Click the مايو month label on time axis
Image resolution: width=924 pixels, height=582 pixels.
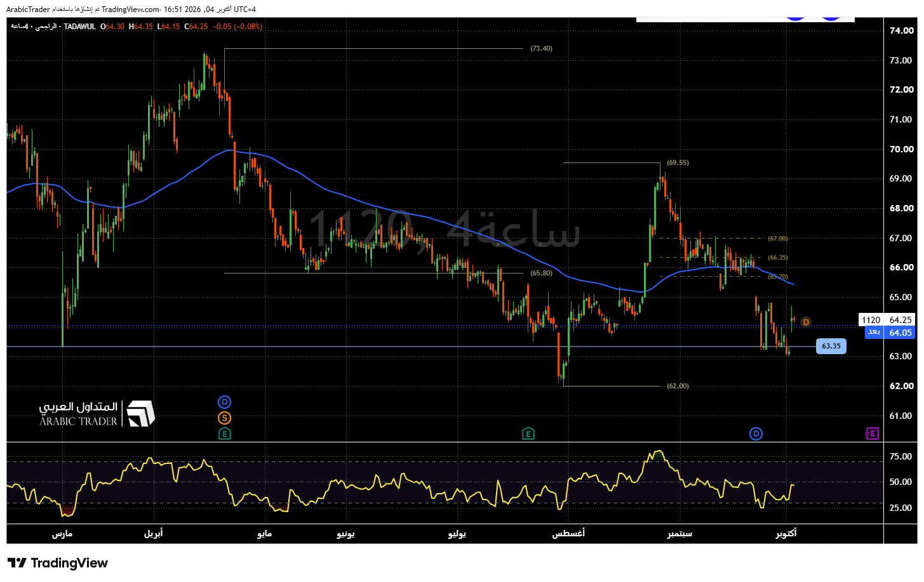(265, 534)
